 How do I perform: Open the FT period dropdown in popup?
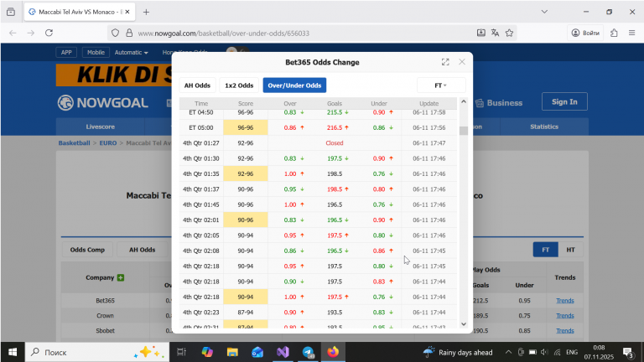click(441, 85)
